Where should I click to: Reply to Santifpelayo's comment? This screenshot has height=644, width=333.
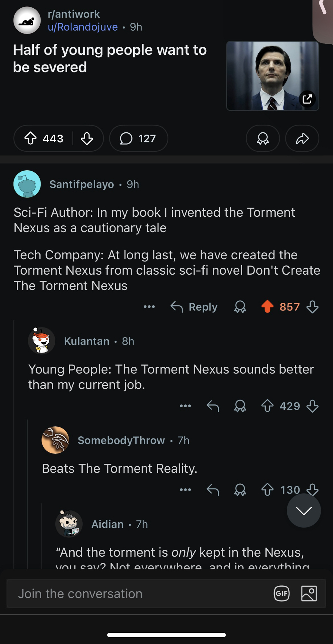[x=194, y=307]
